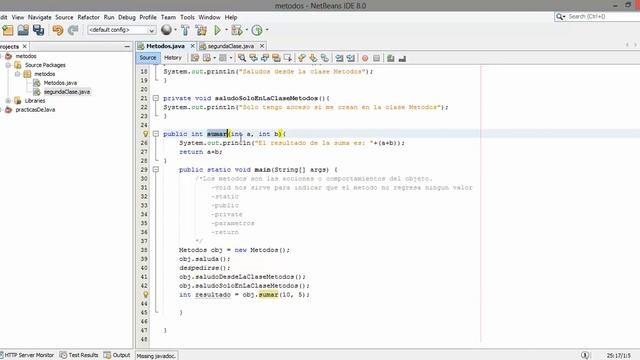Click the Build Project hammer icon
640x360 pixels.
coord(185,30)
